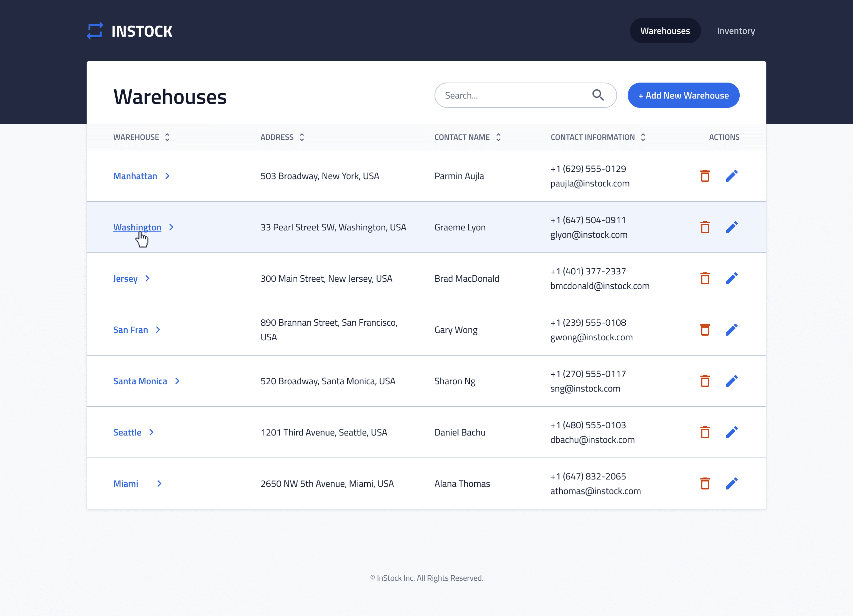Switch to the Inventory tab
The height and width of the screenshot is (616, 853).
tap(736, 31)
